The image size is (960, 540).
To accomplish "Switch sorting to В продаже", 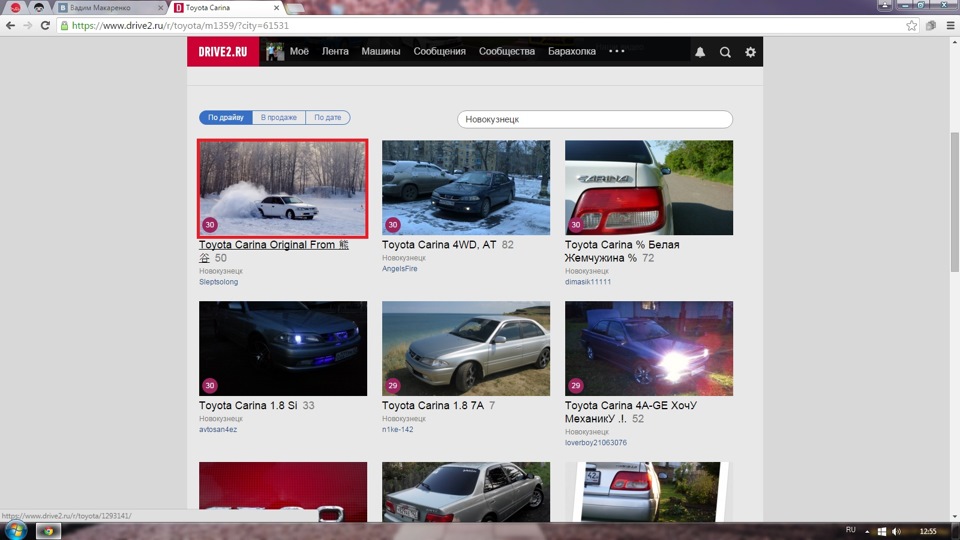I will pyautogui.click(x=279, y=118).
